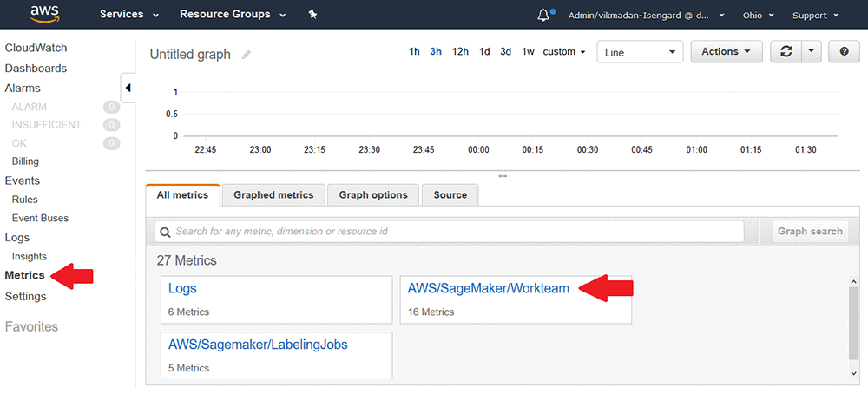Open Event Buses under Events
The height and width of the screenshot is (394, 868).
click(41, 218)
